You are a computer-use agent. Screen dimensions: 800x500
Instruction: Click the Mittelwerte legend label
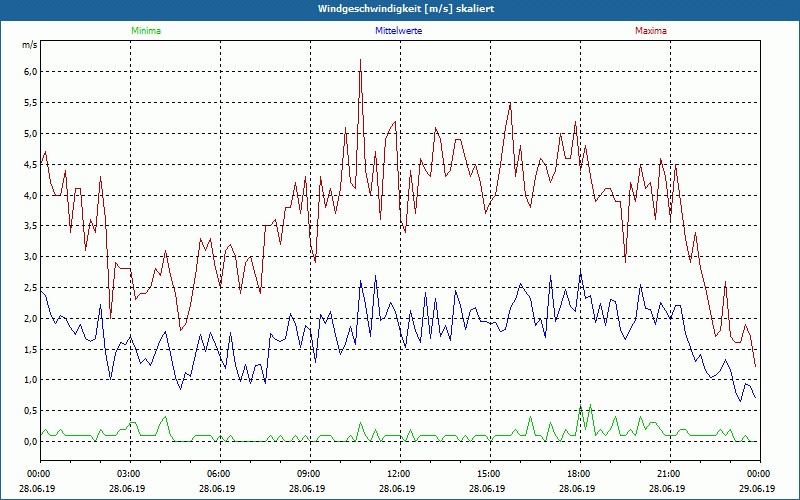click(x=398, y=31)
